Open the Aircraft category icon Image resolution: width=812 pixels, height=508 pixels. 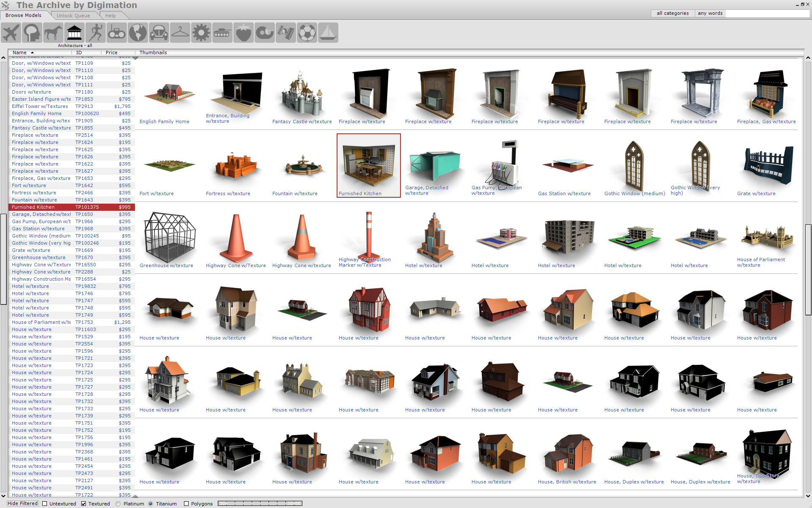pyautogui.click(x=11, y=33)
